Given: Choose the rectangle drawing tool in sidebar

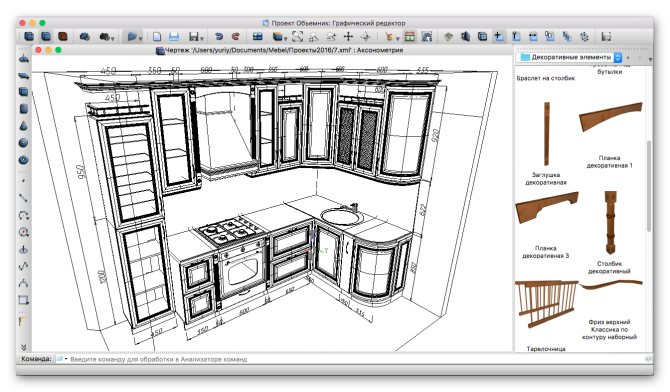Looking at the screenshot, I should (x=24, y=300).
